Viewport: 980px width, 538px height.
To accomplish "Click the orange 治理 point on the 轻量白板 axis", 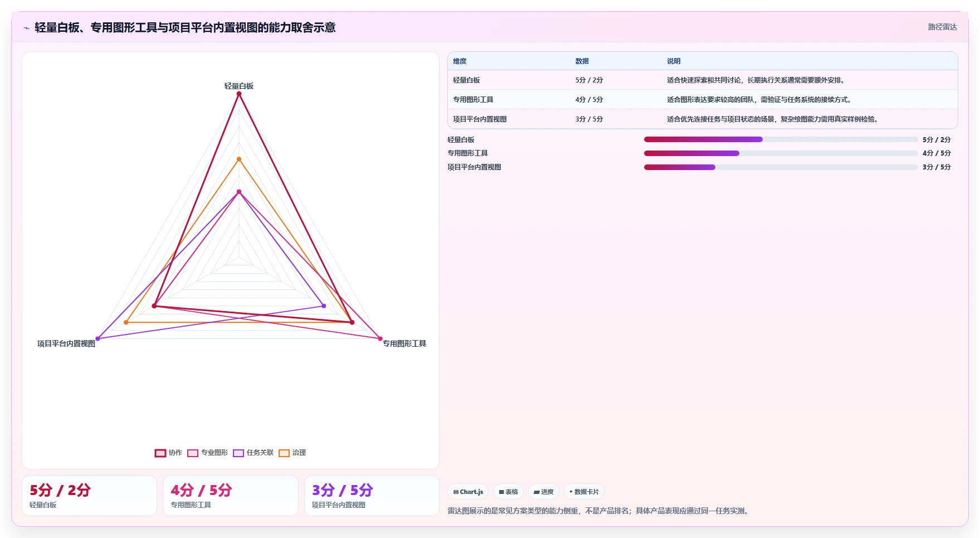I will (x=239, y=159).
